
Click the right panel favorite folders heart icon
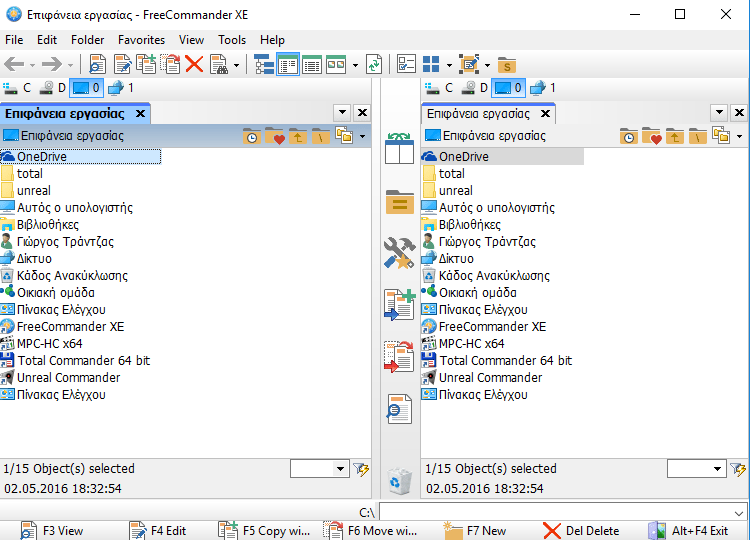click(652, 136)
